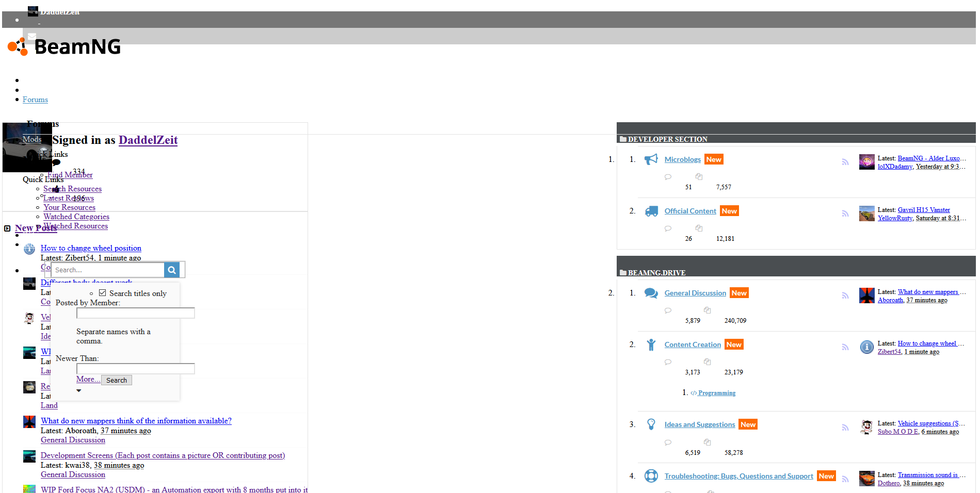Click avatar beside 'What do new mappers think' thread
Image resolution: width=980 pixels, height=493 pixels.
coord(29,422)
